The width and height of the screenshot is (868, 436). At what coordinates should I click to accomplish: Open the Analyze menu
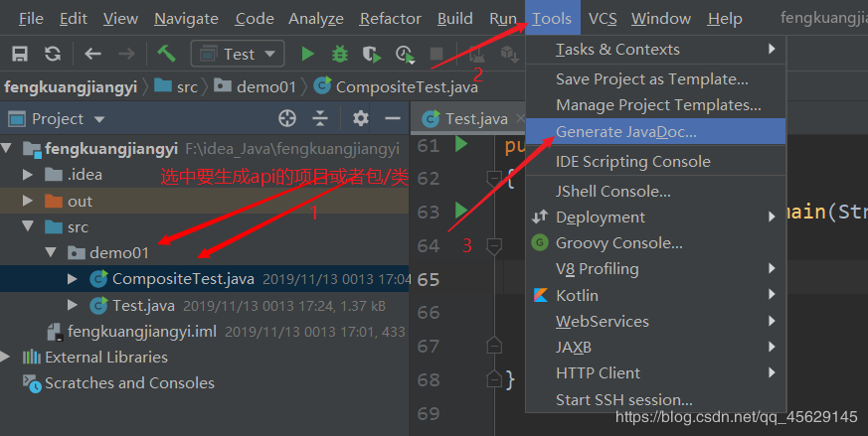[316, 19]
